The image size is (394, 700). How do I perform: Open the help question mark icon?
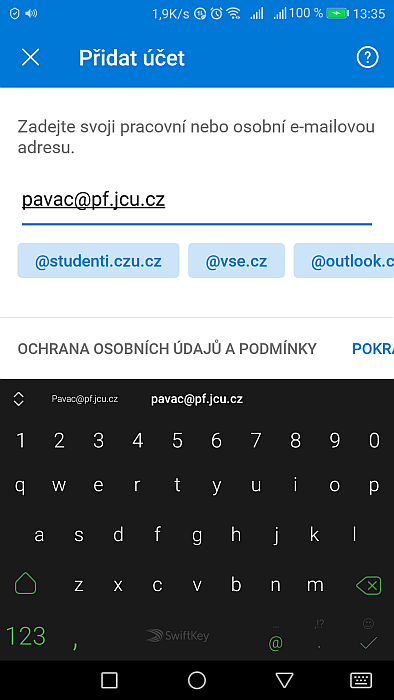(367, 58)
